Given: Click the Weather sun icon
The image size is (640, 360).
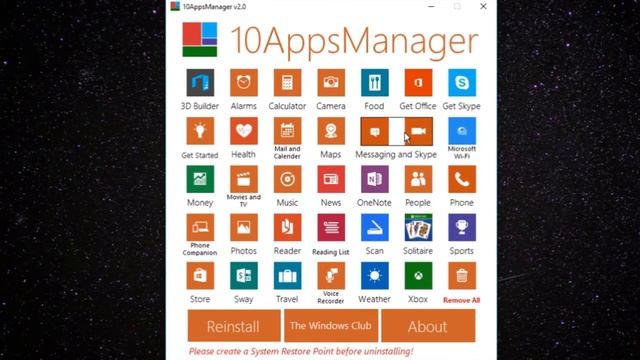Looking at the screenshot, I should pyautogui.click(x=375, y=276).
